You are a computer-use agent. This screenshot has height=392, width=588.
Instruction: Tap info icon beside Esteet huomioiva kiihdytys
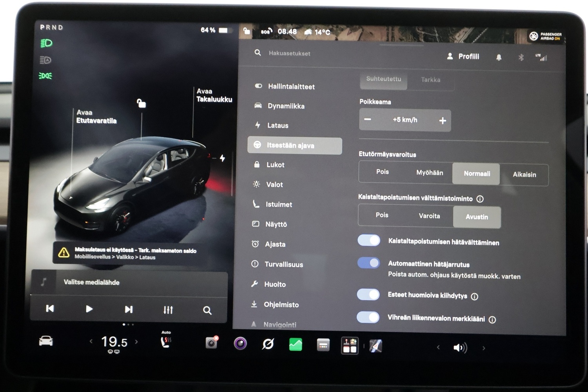[474, 296]
